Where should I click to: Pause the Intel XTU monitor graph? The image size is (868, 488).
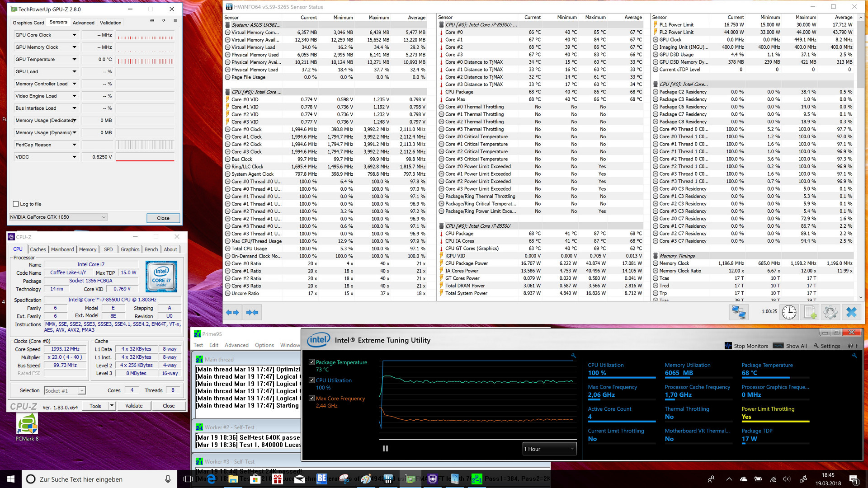point(385,449)
